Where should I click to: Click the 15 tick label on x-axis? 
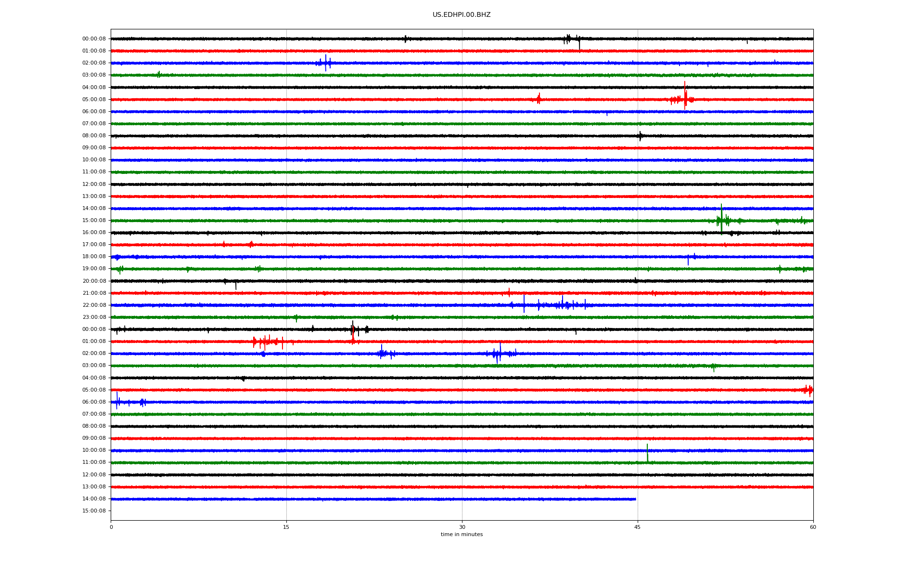[x=286, y=527]
